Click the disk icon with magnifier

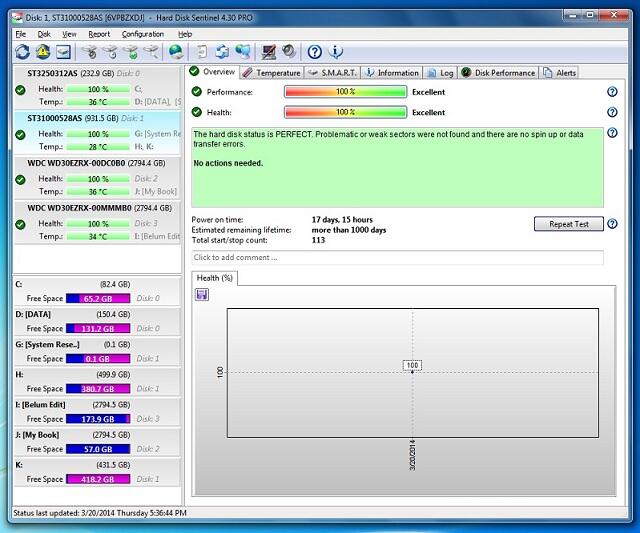(151, 52)
